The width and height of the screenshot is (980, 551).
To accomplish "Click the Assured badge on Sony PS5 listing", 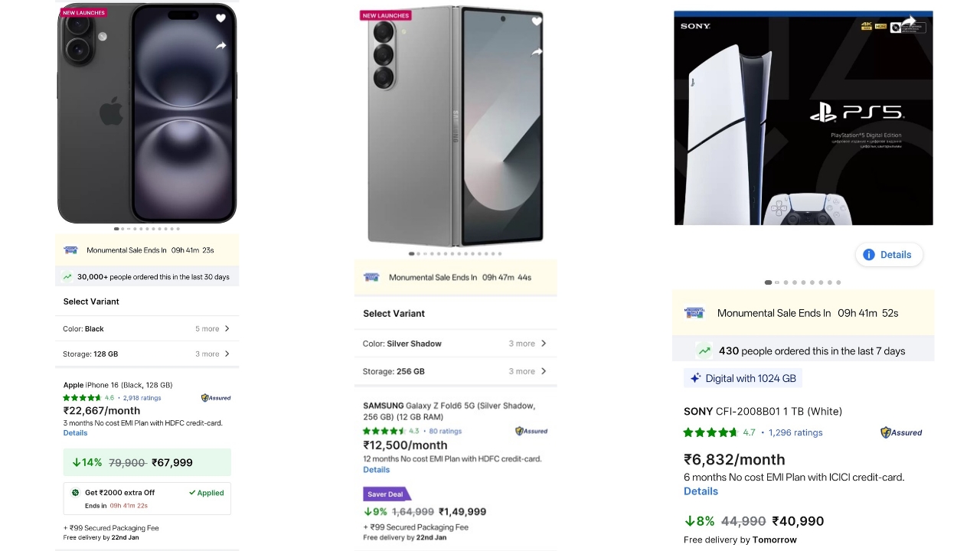I will point(900,432).
